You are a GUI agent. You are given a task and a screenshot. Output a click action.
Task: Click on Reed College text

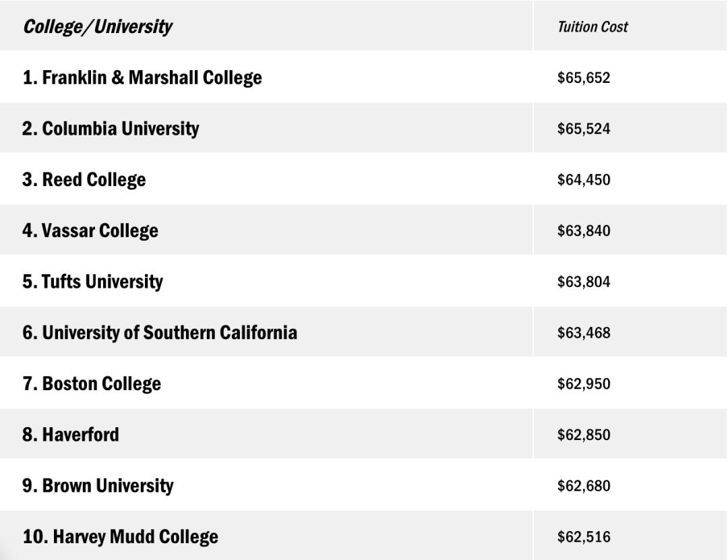coord(84,180)
